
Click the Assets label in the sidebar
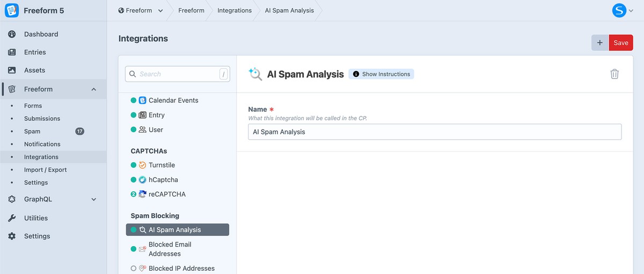[34, 70]
